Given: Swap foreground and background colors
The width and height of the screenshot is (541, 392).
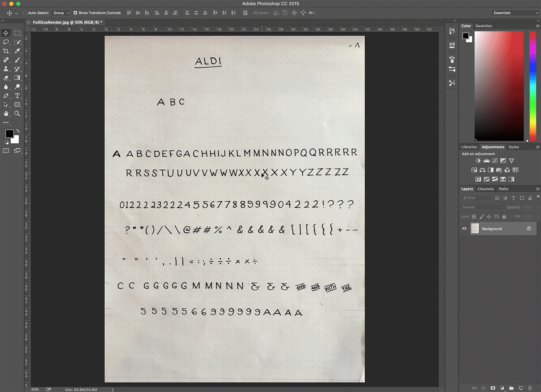Looking at the screenshot, I should [18, 131].
